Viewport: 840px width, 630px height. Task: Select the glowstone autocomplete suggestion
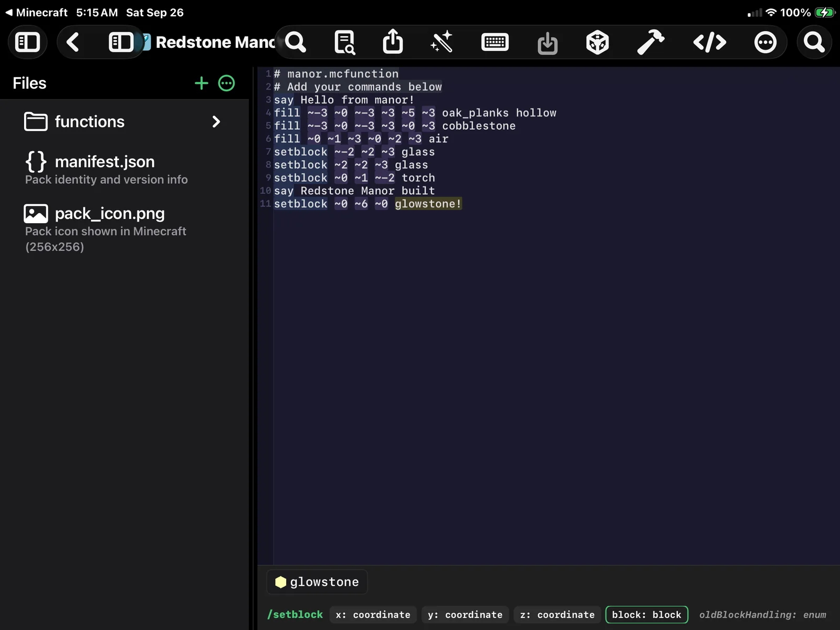[317, 582]
